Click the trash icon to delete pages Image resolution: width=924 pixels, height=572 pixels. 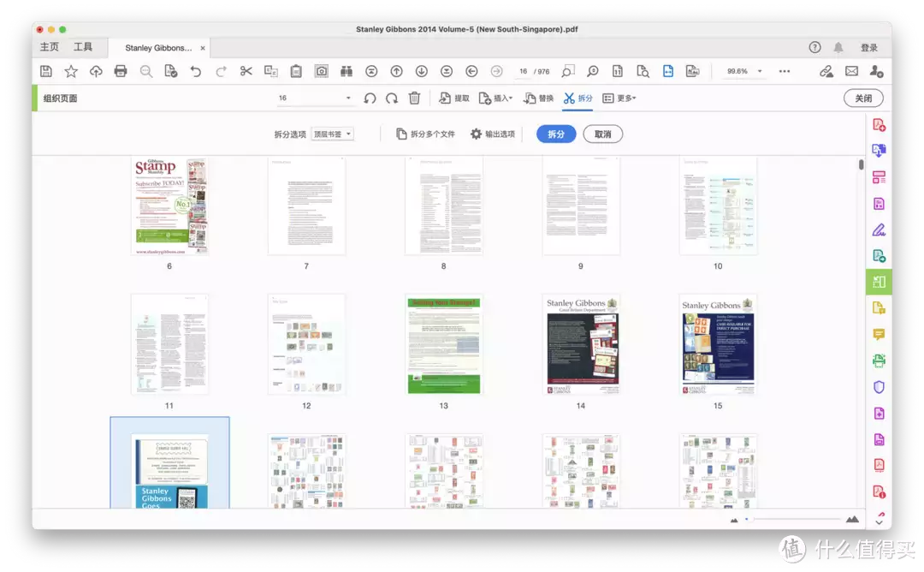[414, 98]
